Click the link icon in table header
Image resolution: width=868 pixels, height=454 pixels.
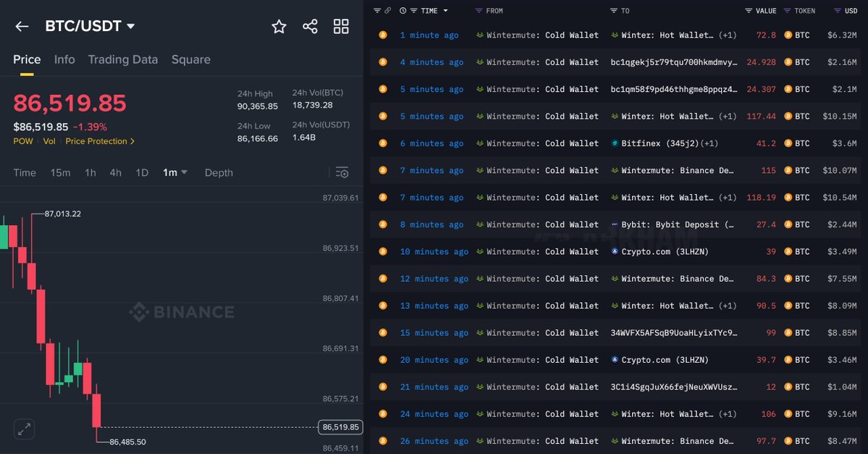coord(387,11)
